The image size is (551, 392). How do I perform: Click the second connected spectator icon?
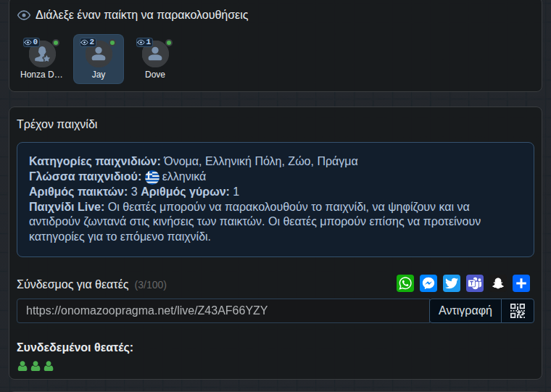click(x=36, y=366)
